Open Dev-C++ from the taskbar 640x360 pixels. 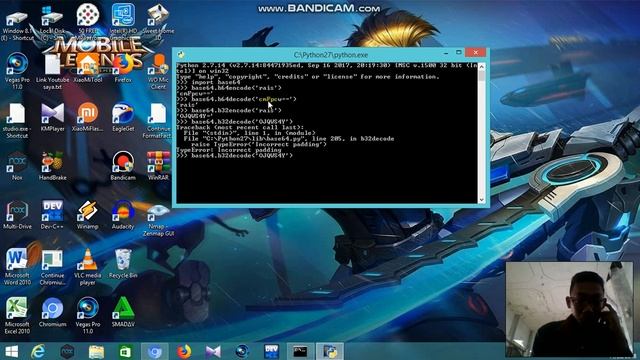pyautogui.click(x=271, y=351)
